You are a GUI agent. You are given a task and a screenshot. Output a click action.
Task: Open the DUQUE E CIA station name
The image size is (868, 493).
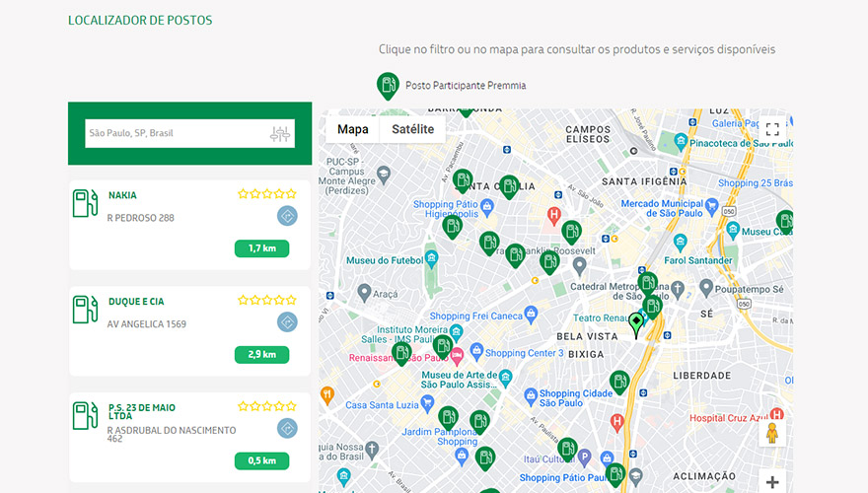(x=136, y=302)
